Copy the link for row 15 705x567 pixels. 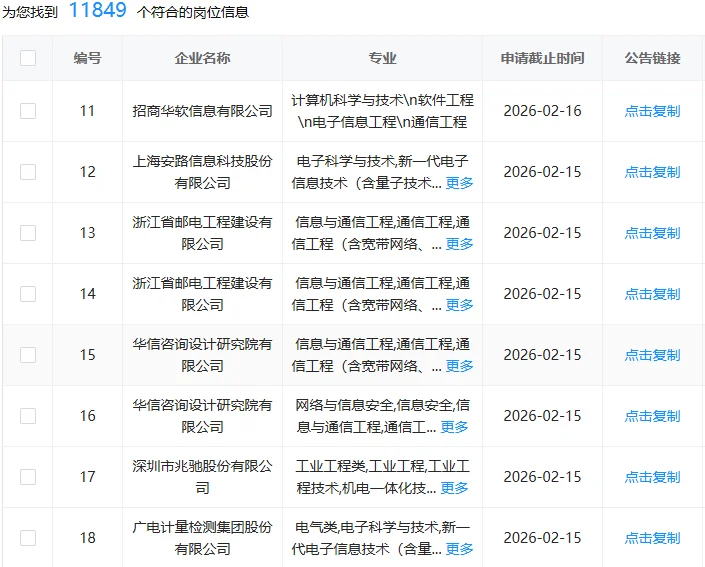pos(652,355)
